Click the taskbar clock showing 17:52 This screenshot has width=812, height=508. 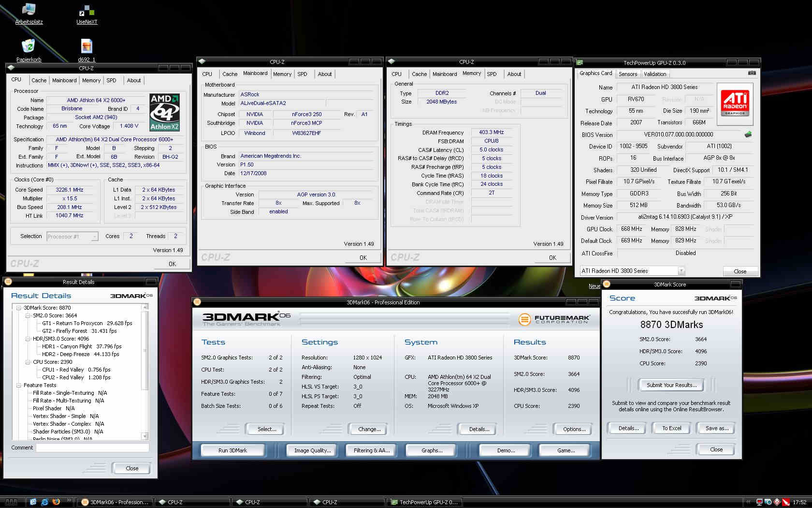coord(799,502)
